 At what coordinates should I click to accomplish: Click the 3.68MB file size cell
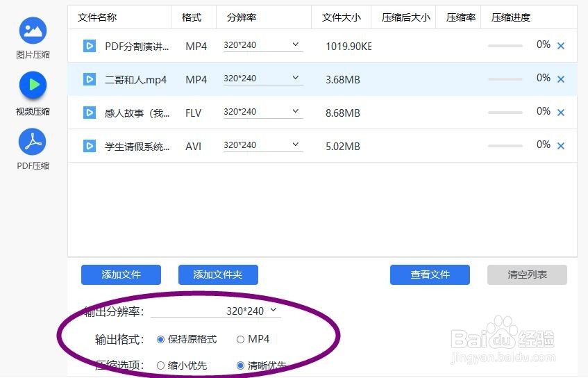point(343,80)
